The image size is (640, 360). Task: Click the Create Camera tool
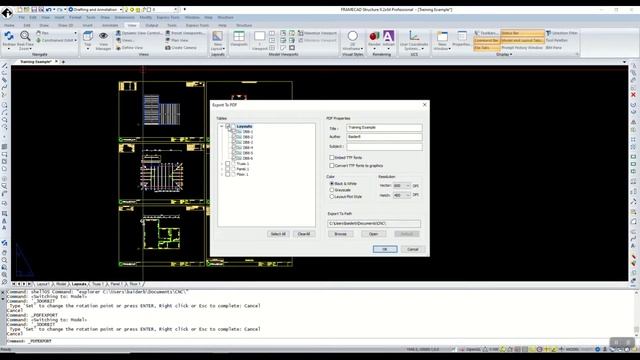click(x=181, y=48)
